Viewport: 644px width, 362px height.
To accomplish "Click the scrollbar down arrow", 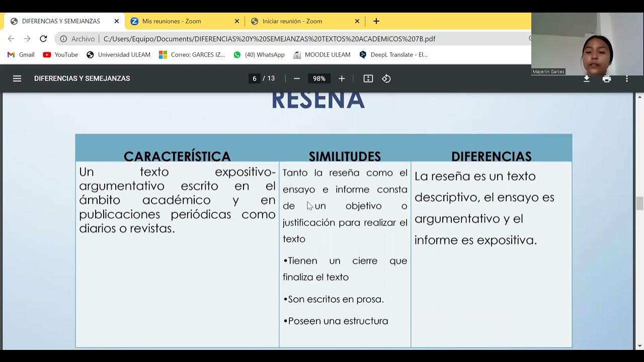I will click(640, 346).
